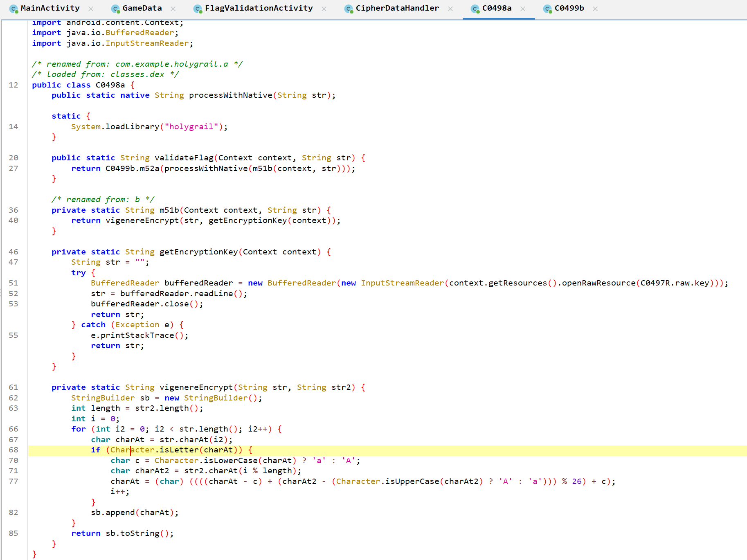Click the FlagValidationActivity class icon

point(198,9)
